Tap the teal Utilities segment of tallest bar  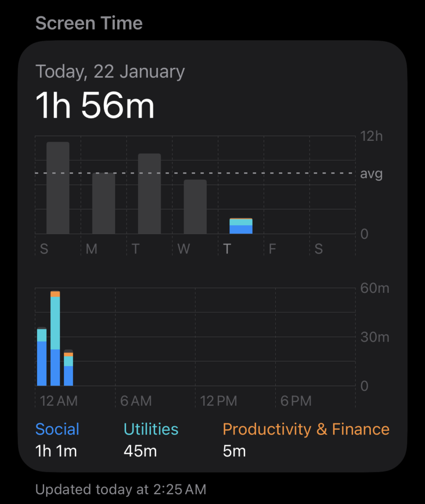[x=55, y=323]
